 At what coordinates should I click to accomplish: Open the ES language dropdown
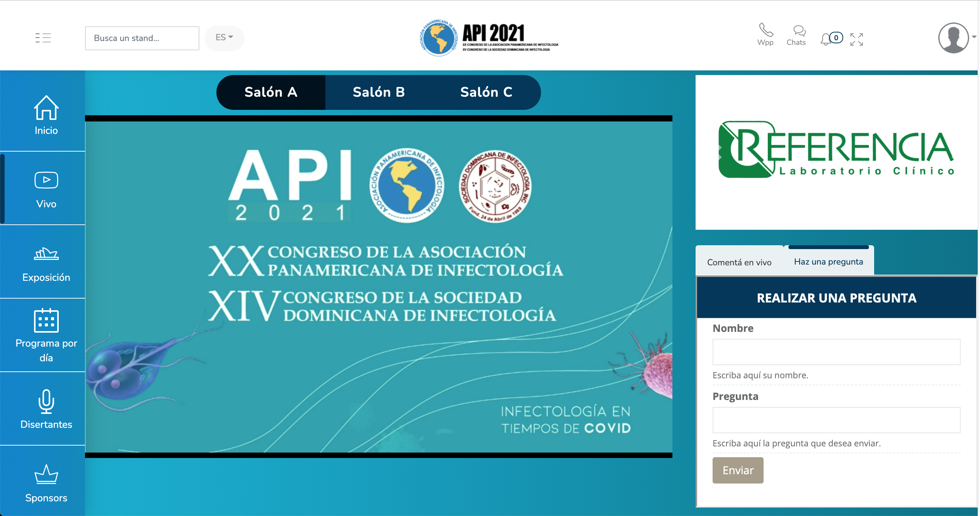224,38
